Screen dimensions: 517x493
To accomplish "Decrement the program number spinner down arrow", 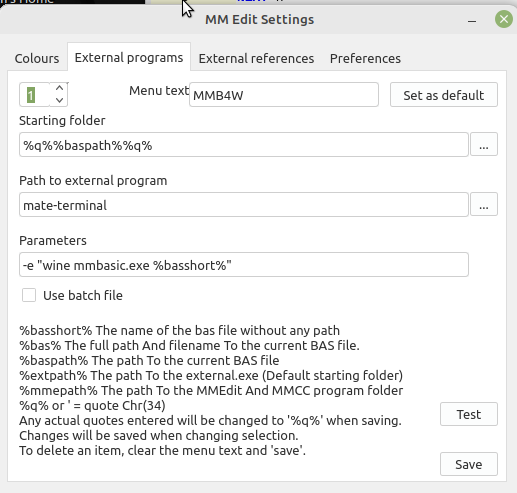I will point(59,100).
